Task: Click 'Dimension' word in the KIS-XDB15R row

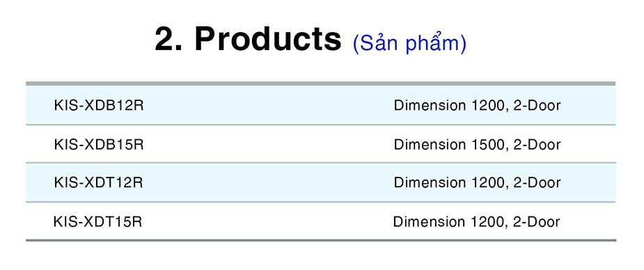Action: tap(430, 145)
